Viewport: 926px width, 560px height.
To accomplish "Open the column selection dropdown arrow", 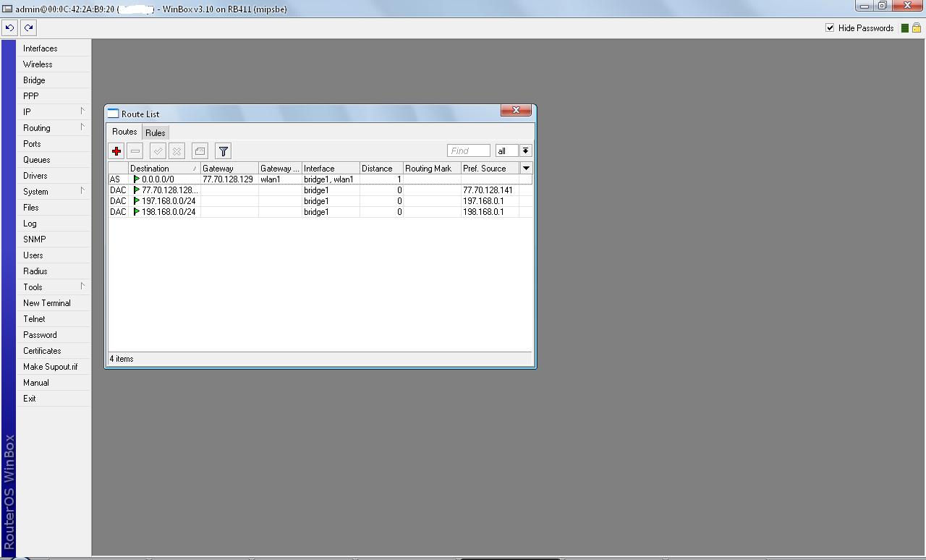I will (x=526, y=167).
